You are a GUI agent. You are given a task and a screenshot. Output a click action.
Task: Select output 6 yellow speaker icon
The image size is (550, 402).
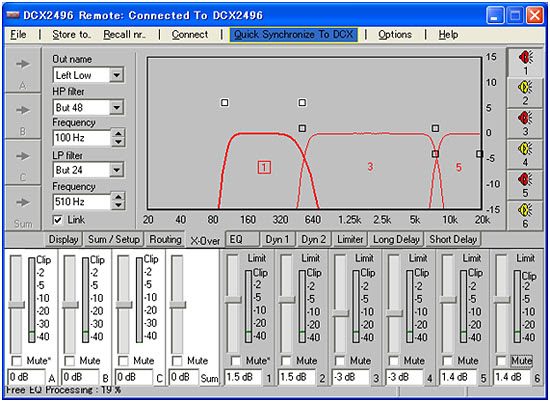(x=525, y=215)
